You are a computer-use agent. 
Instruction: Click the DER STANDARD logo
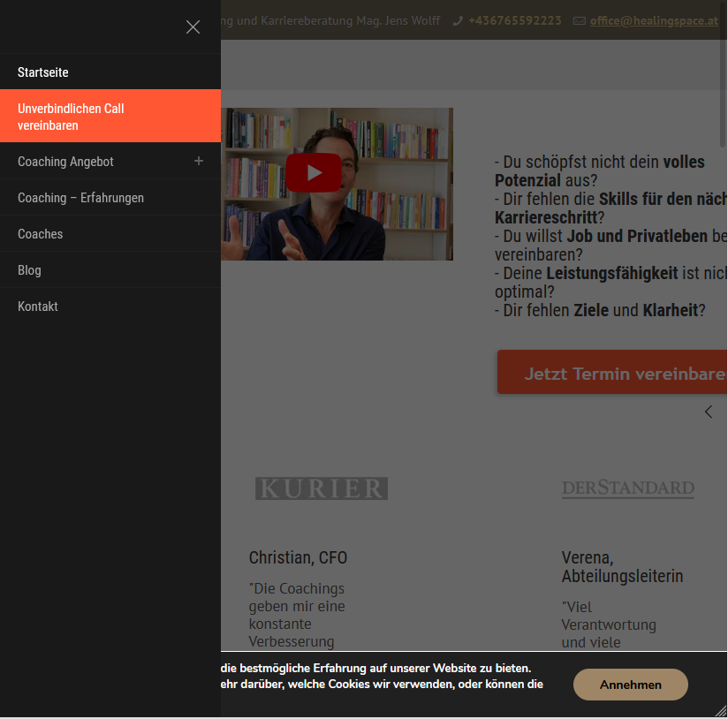[x=628, y=488]
